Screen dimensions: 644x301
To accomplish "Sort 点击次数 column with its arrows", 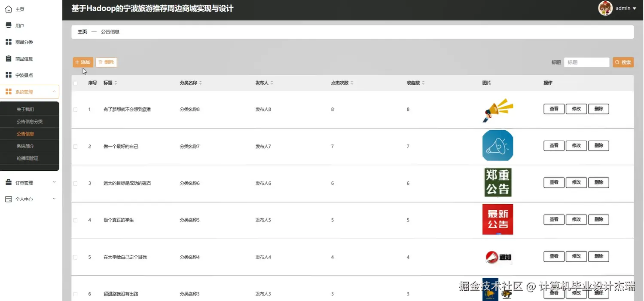I will click(x=352, y=83).
